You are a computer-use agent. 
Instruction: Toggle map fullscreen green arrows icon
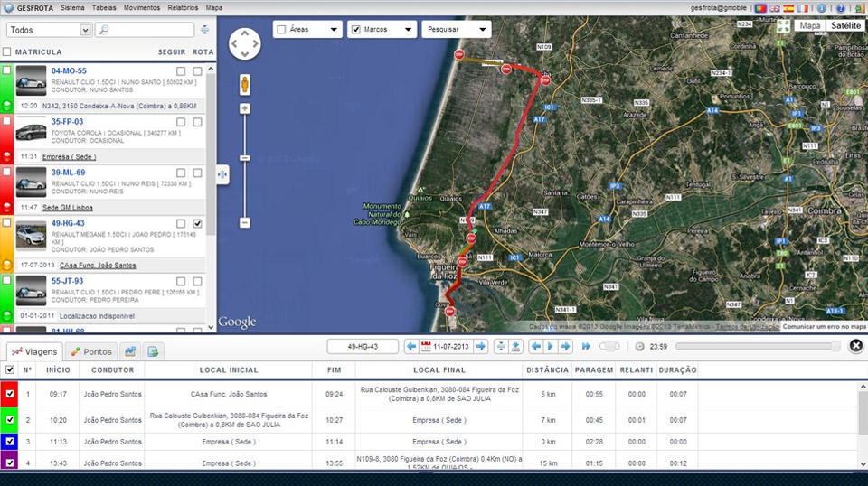(783, 26)
